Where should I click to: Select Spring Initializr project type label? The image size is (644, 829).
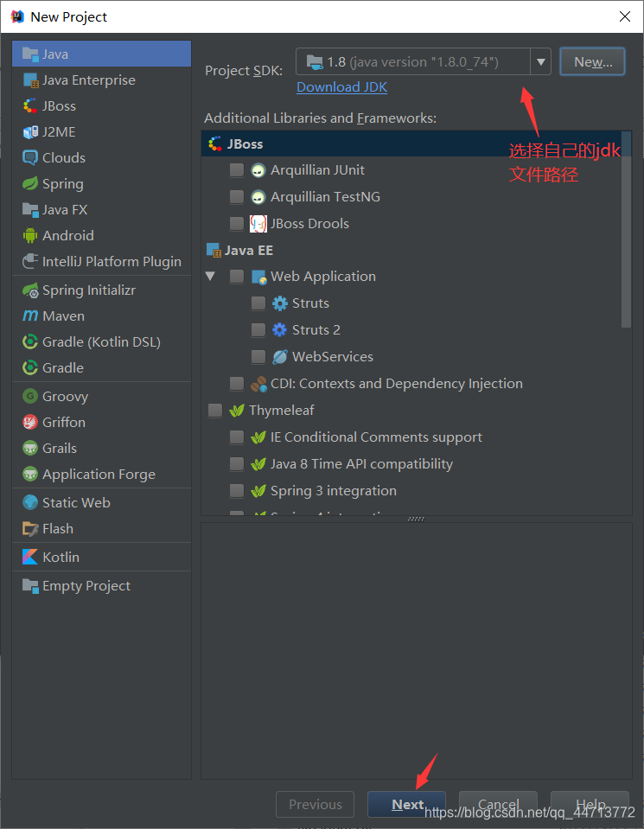point(89,290)
